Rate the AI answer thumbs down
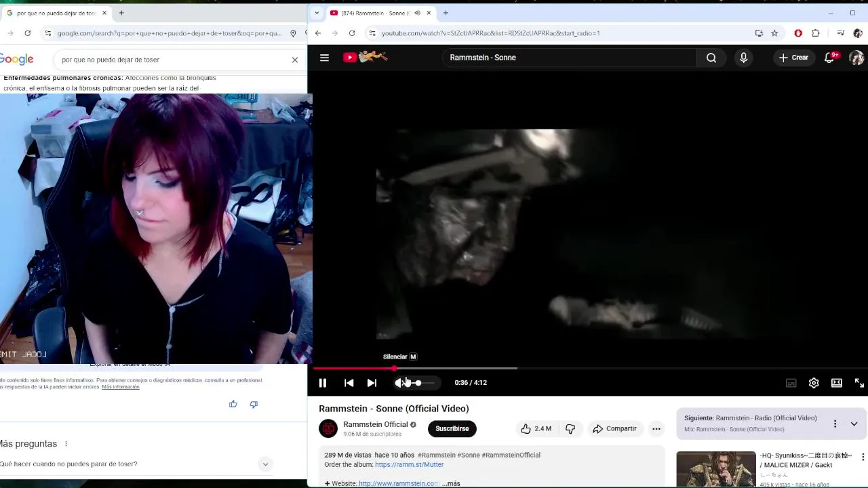 click(x=254, y=404)
